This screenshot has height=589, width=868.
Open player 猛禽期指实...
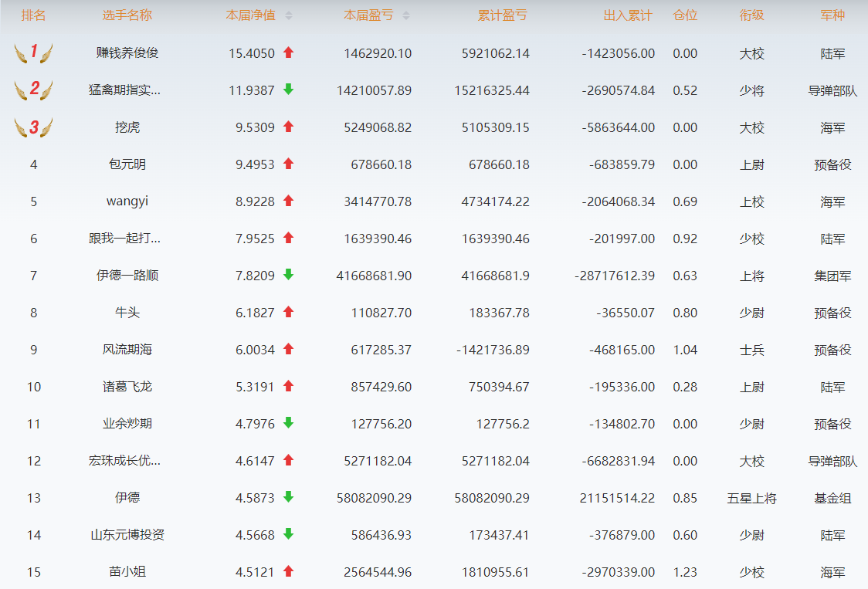(124, 90)
